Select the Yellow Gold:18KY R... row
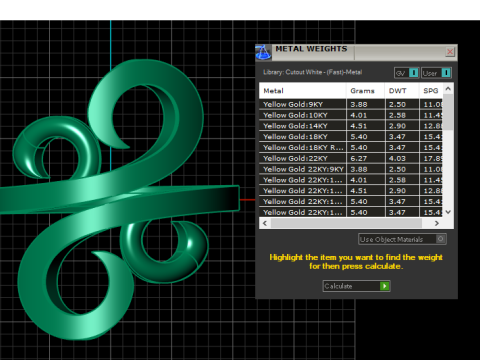This screenshot has width=480, height=360. 351,147
